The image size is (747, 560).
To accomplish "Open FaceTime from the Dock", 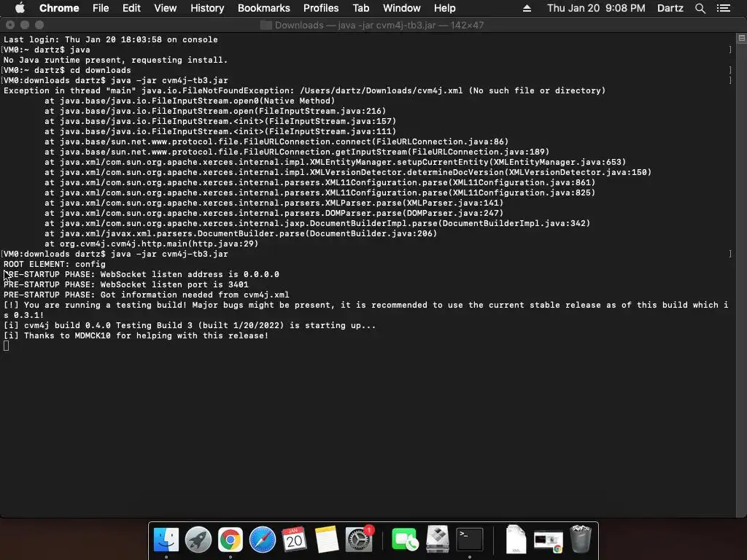I will (404, 540).
